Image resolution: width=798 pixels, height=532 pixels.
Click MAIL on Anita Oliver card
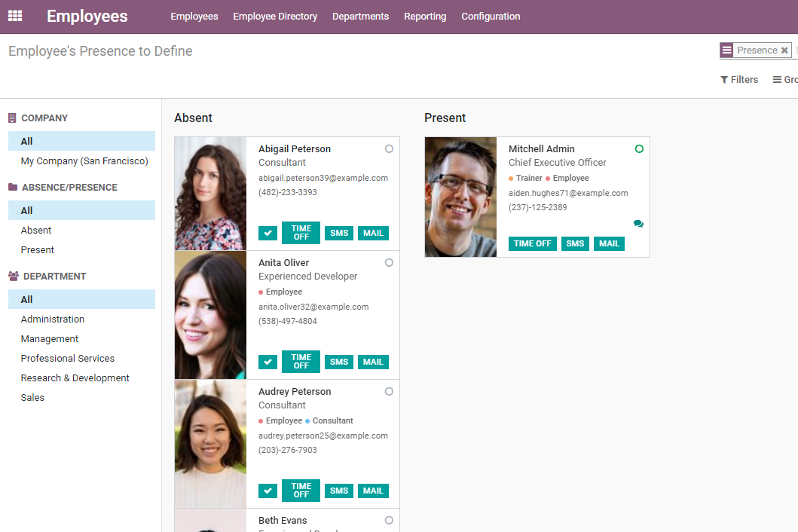pyautogui.click(x=373, y=362)
